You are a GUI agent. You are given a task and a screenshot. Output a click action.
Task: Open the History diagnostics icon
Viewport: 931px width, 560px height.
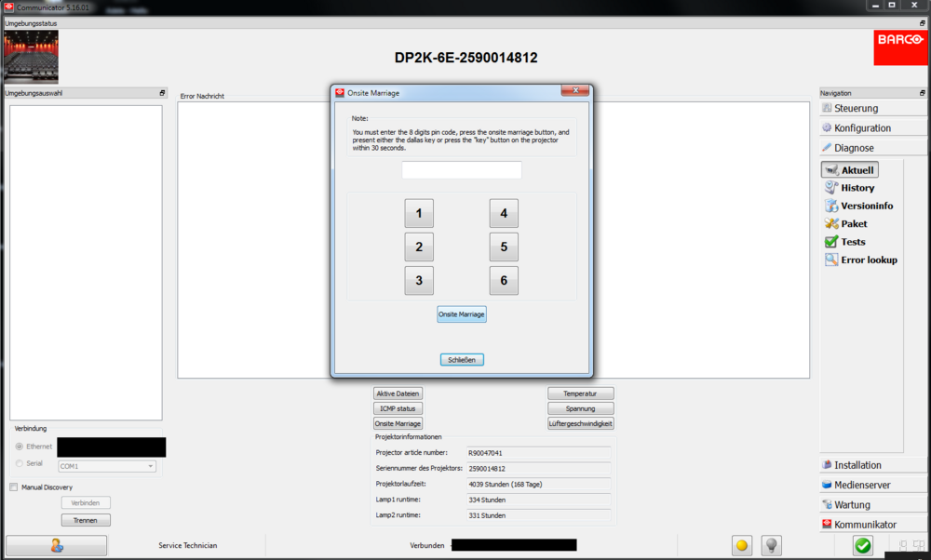coord(832,188)
